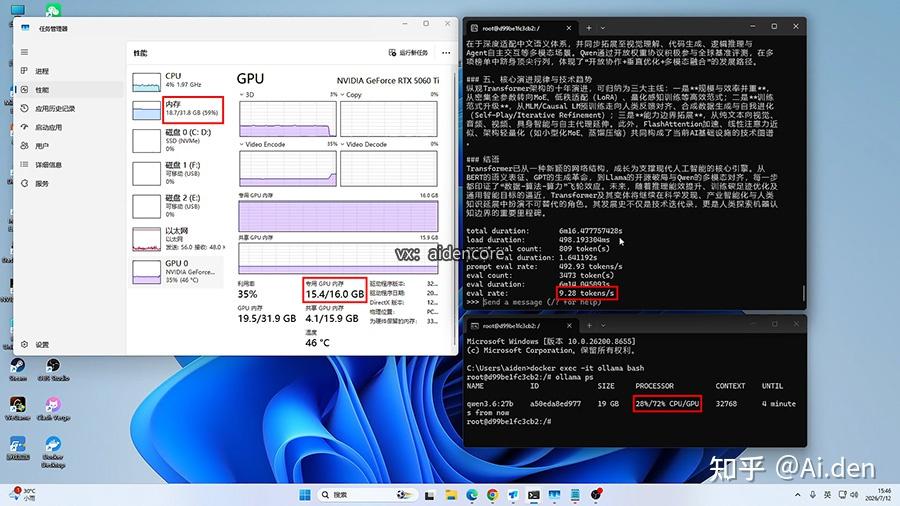Select the CPU performance entry
The image size is (900, 506).
tap(178, 81)
